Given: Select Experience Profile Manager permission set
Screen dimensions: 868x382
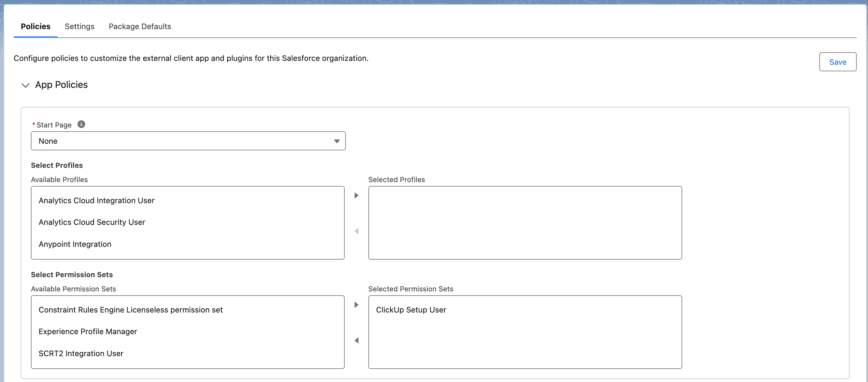Looking at the screenshot, I should click(187, 332).
